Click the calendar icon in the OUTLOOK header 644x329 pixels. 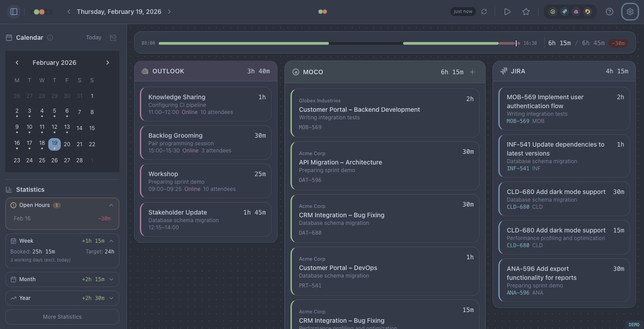[x=145, y=71]
